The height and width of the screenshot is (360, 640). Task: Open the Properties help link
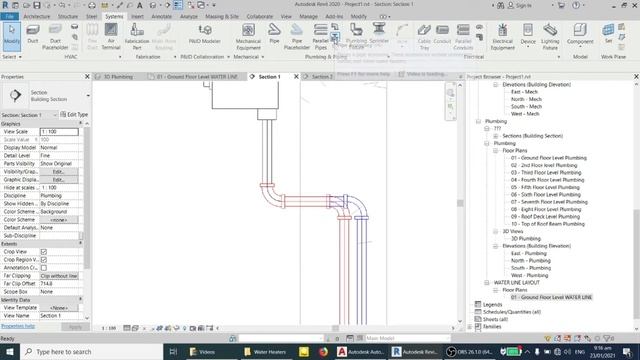[x=18, y=326]
